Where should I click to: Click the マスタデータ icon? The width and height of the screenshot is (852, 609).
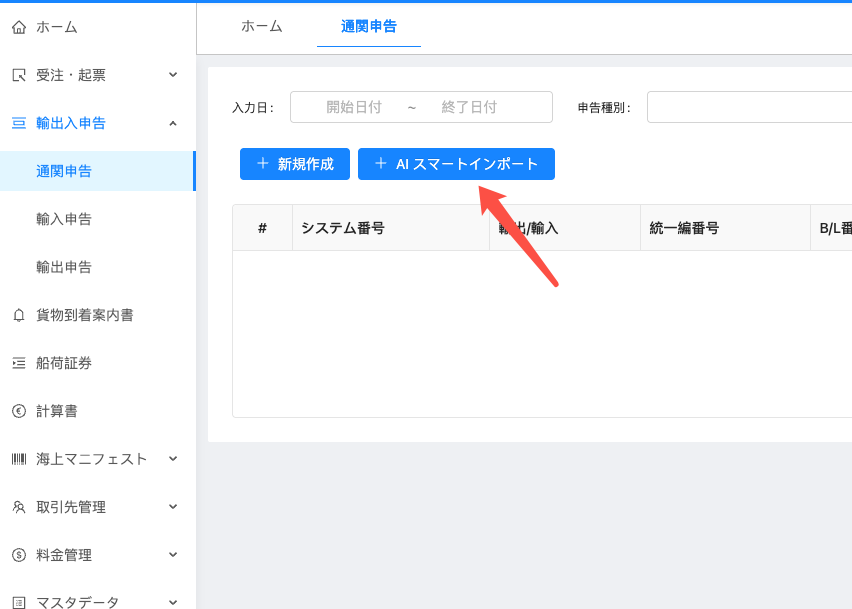[x=19, y=602]
